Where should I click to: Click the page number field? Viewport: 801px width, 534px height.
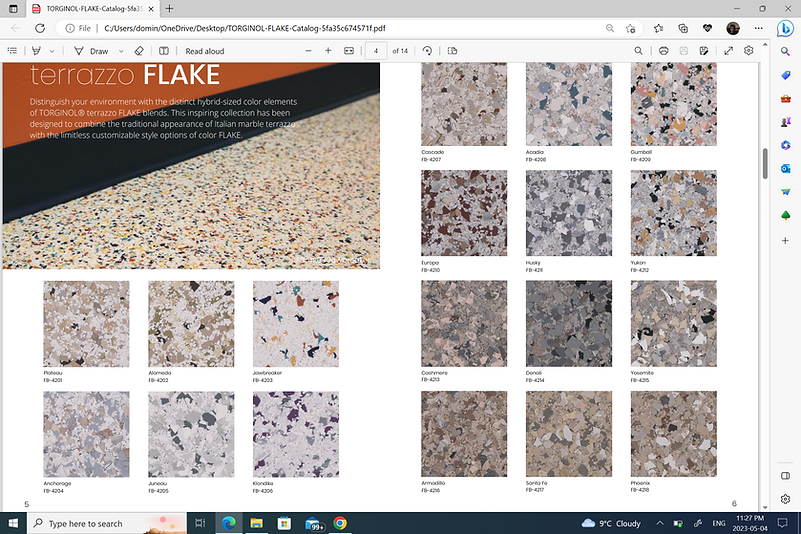[x=376, y=51]
